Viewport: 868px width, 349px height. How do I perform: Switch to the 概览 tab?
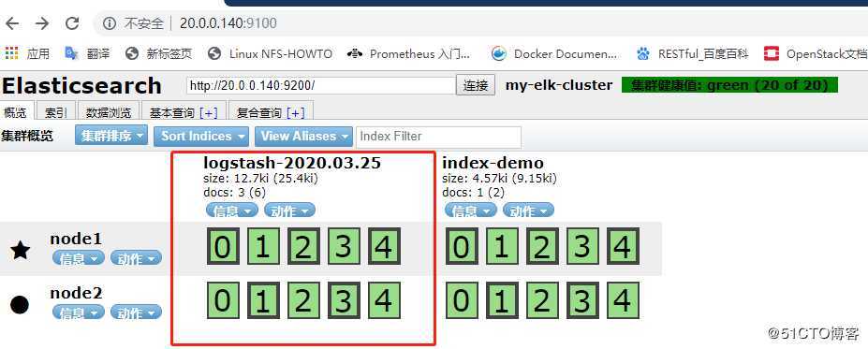pyautogui.click(x=15, y=112)
